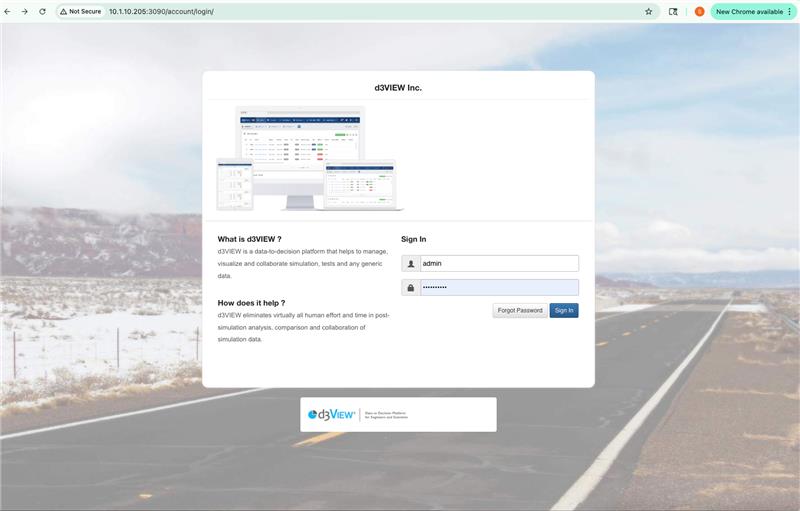The image size is (800, 511).
Task: Click the browser back arrow
Action: click(7, 11)
